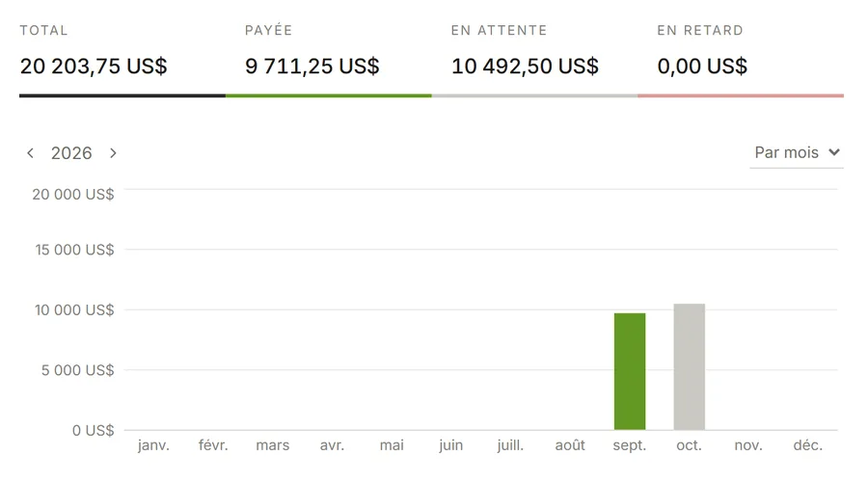Click the févr. axis label

(213, 445)
